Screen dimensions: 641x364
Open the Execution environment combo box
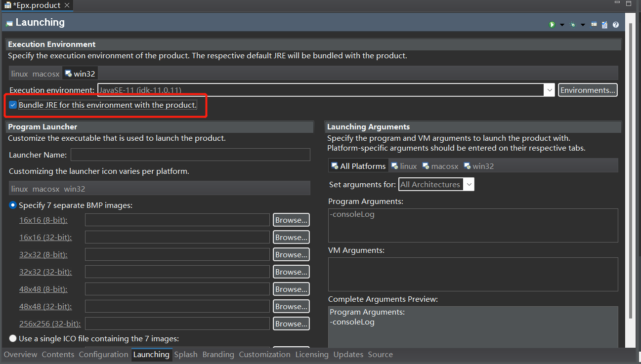(326, 90)
